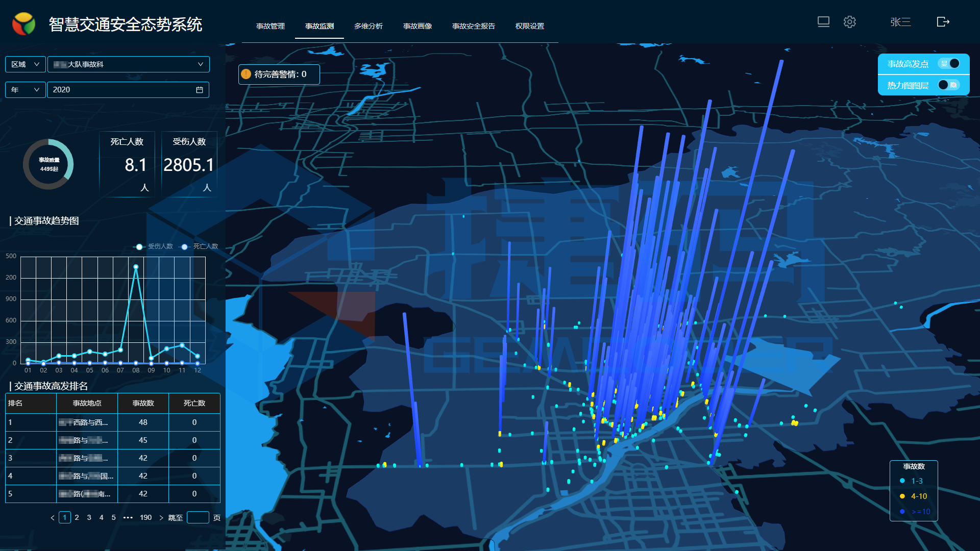Click the system logo icon
The width and height of the screenshot is (980, 551).
[x=24, y=24]
